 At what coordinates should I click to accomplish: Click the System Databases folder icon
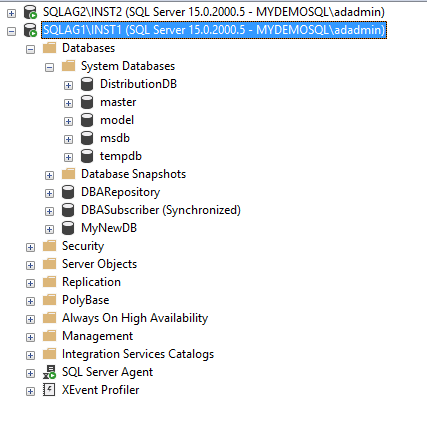[x=69, y=66]
